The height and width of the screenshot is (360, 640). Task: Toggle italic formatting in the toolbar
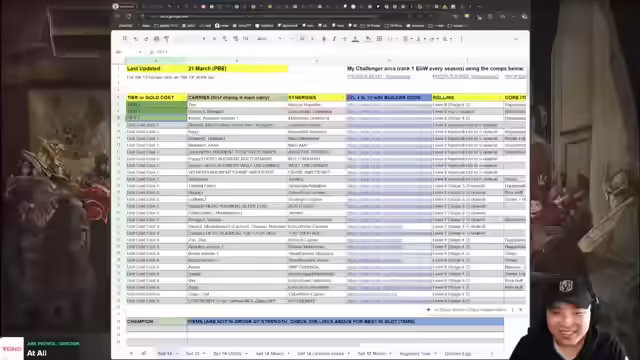(334, 39)
